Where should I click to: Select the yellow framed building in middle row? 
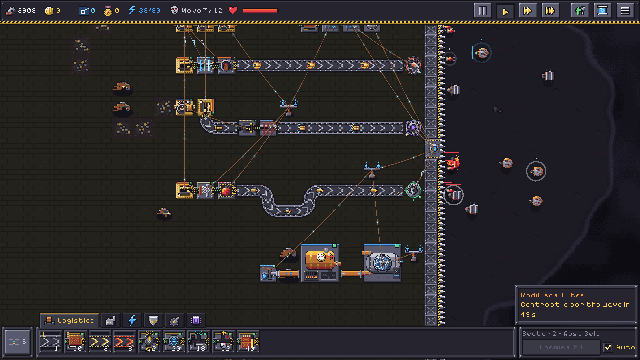point(205,107)
